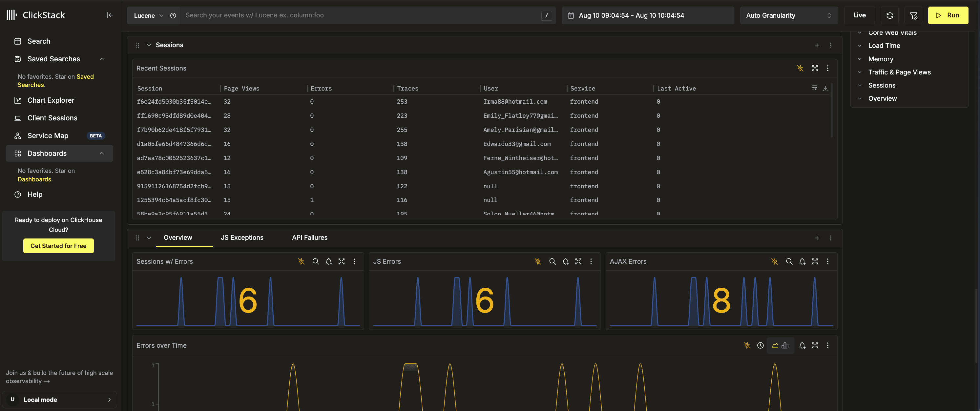Open the Lucene query language dropdown

click(x=148, y=16)
